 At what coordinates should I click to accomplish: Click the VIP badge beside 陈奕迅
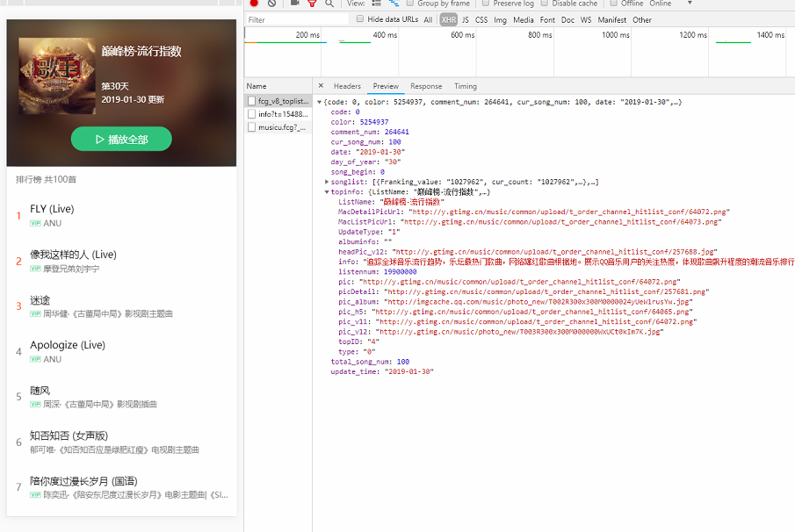[35, 495]
